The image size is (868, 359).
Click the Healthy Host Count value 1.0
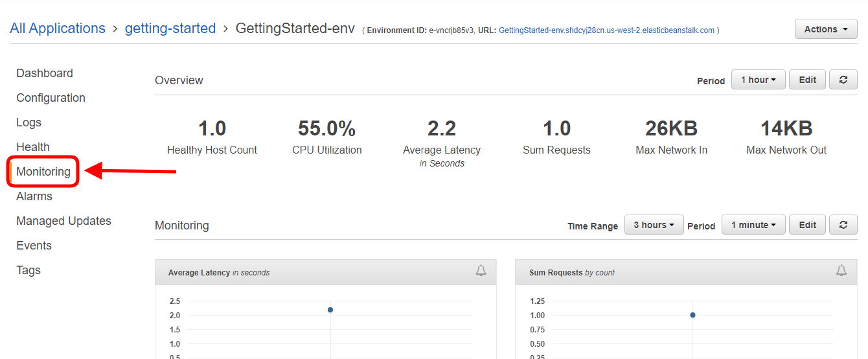(212, 128)
